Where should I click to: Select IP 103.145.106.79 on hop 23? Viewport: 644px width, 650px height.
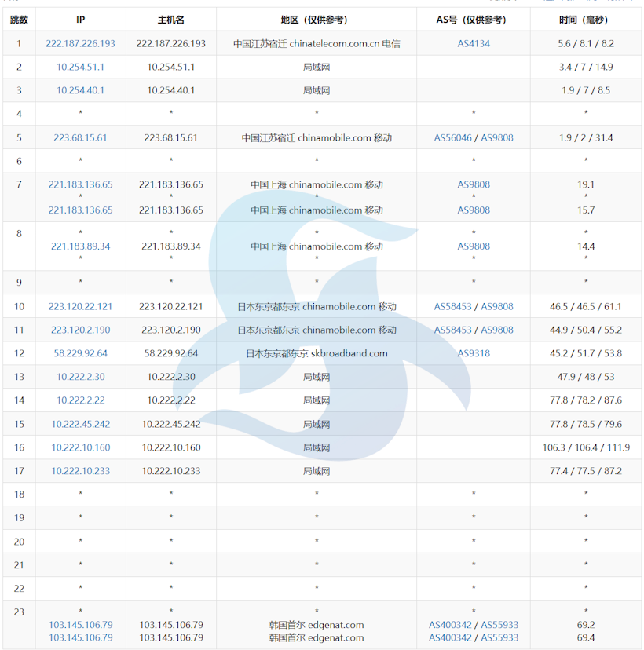tap(80, 625)
